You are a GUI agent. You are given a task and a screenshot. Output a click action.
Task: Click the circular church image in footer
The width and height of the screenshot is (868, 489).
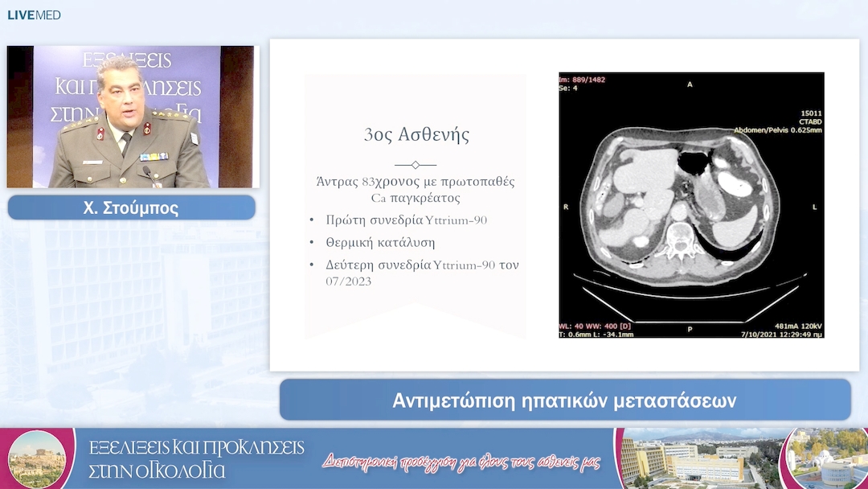828,458
